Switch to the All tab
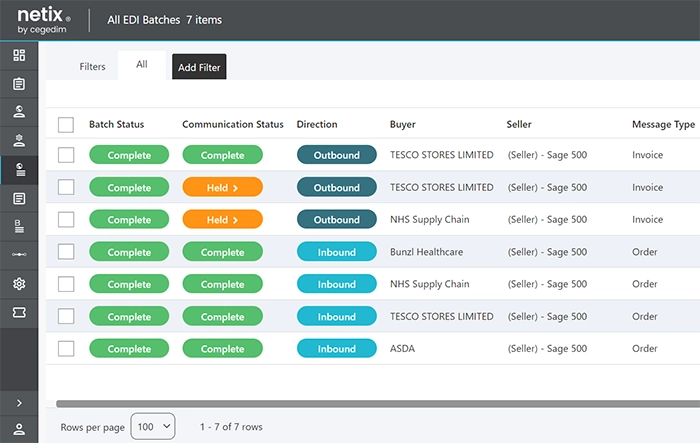The height and width of the screenshot is (443, 700). (x=142, y=65)
